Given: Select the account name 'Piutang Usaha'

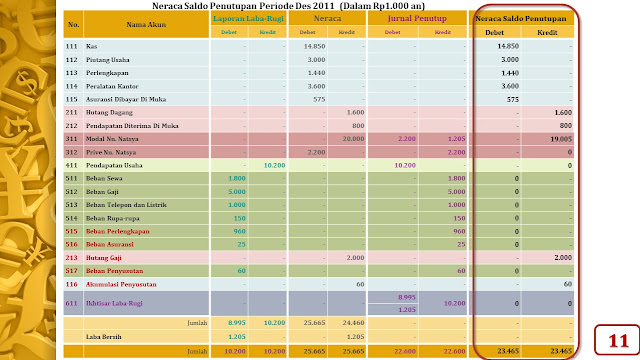Looking at the screenshot, I should (x=108, y=60).
